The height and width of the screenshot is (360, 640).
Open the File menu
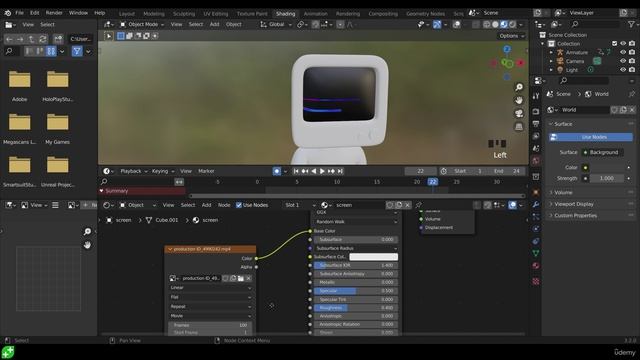pos(19,13)
